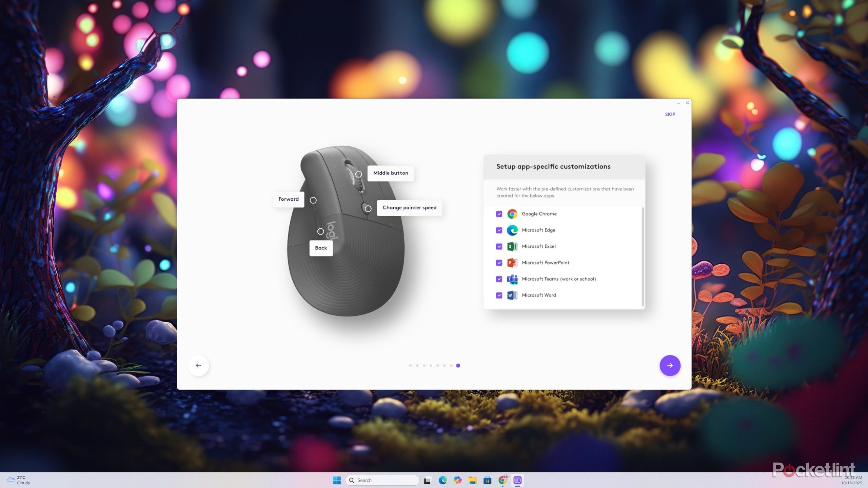868x488 pixels.
Task: Select the Forward button label
Action: coord(289,199)
